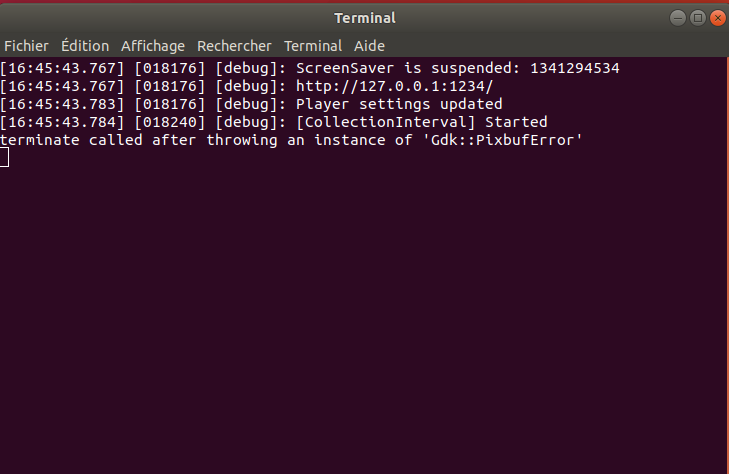Click the ScreenSaver is suspended log line

[310, 68]
